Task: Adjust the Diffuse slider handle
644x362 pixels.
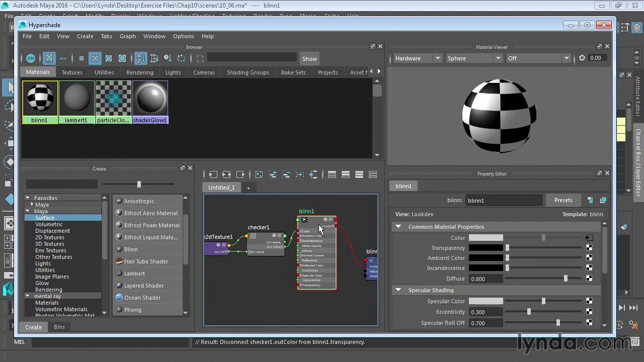Action: point(566,279)
